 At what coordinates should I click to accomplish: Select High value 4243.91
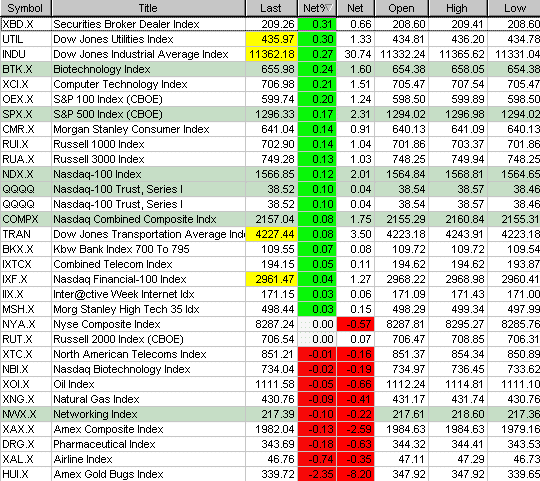pos(458,234)
